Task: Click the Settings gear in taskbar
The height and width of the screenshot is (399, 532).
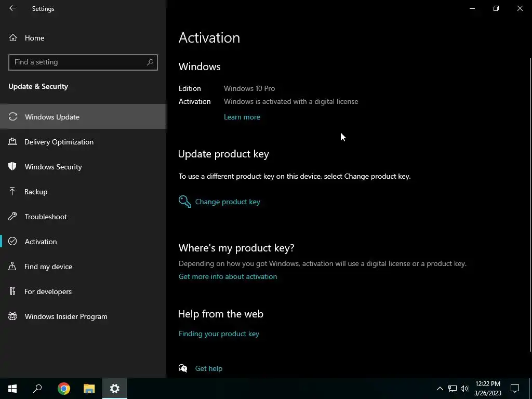Action: (x=115, y=389)
